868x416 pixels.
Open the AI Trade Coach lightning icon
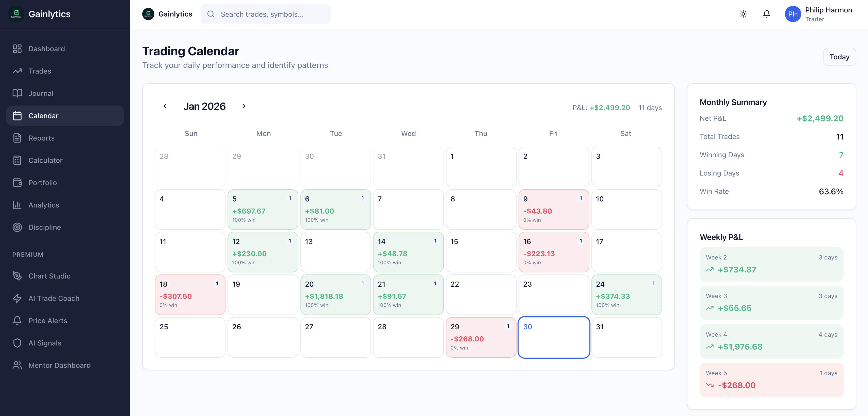[x=17, y=298]
